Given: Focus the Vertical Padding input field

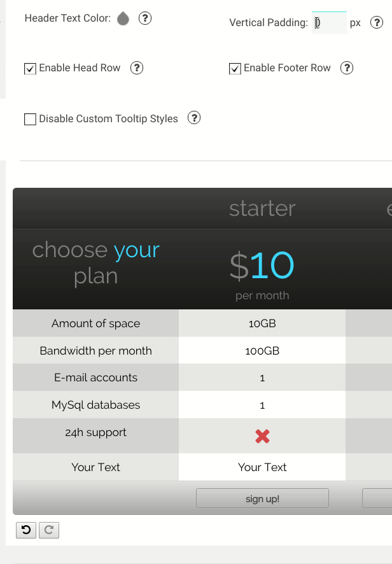Looking at the screenshot, I should coord(329,23).
